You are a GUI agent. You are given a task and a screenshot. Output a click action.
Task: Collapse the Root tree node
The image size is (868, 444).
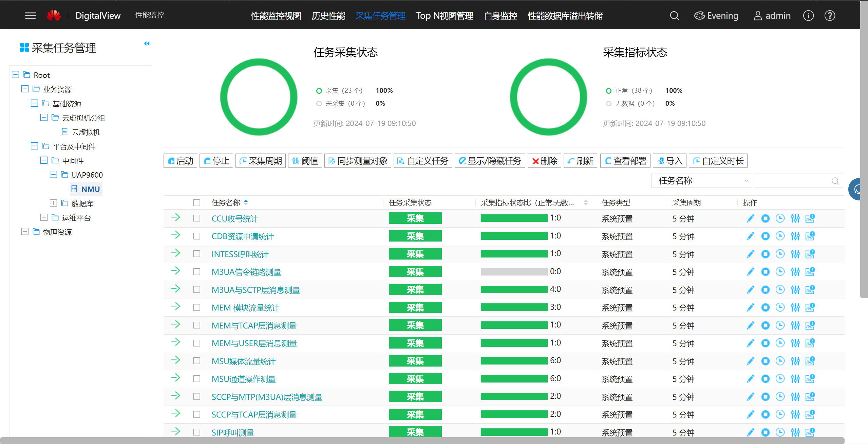[x=15, y=74]
